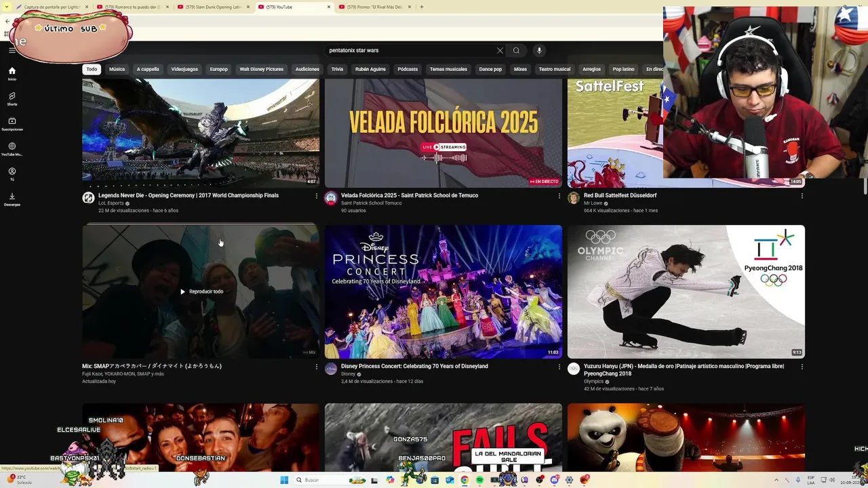
Task: Select the Europop filter chip
Action: [x=219, y=69]
